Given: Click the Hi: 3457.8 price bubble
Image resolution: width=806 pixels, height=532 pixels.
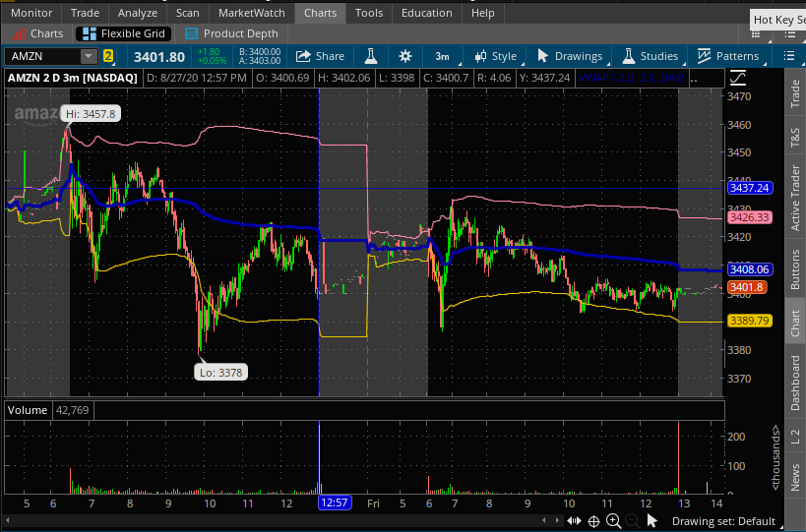Looking at the screenshot, I should point(91,113).
